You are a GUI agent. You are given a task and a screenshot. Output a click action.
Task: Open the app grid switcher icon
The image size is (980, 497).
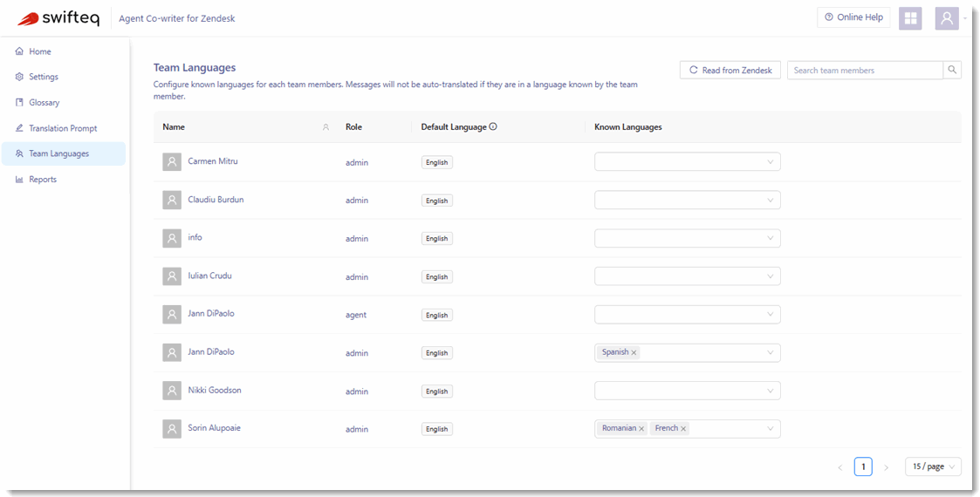pyautogui.click(x=910, y=18)
